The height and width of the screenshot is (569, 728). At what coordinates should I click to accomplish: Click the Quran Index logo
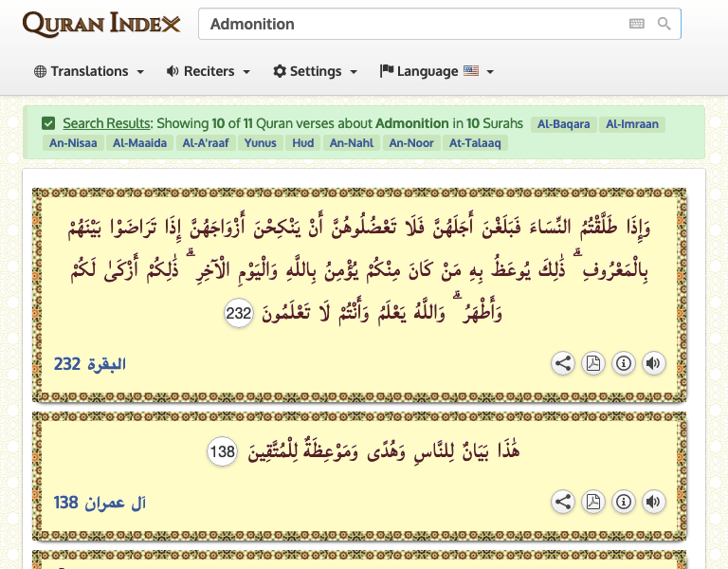(x=101, y=24)
